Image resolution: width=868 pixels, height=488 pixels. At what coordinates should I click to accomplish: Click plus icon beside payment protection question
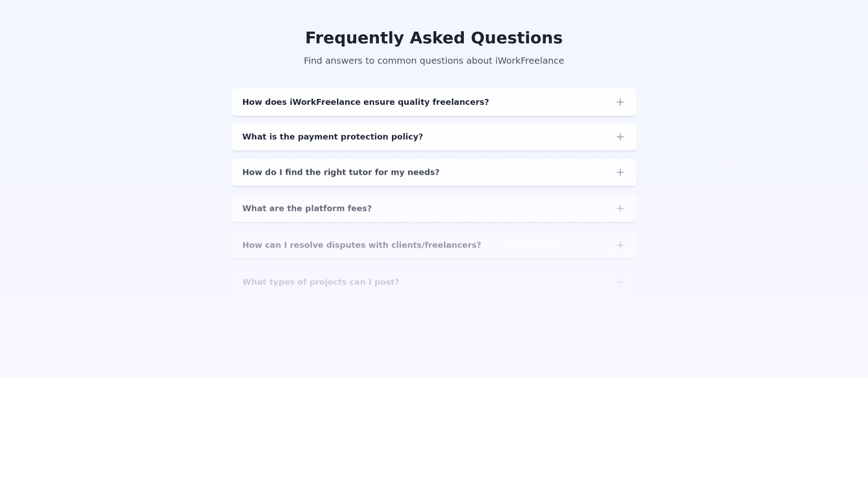(x=620, y=137)
